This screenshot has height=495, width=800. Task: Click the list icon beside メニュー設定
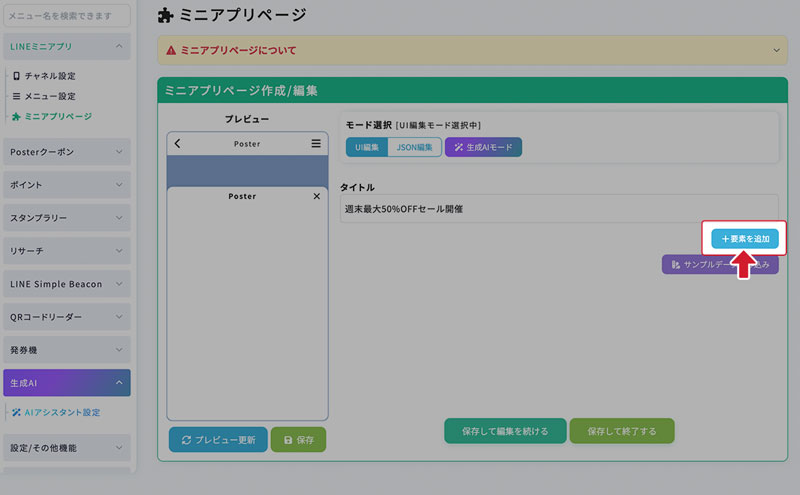coord(16,96)
